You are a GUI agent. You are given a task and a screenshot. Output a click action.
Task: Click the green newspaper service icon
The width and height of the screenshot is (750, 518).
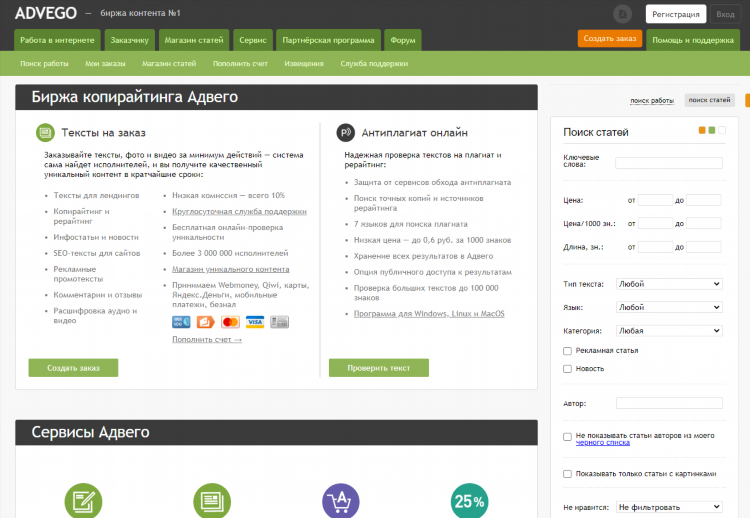(x=212, y=500)
